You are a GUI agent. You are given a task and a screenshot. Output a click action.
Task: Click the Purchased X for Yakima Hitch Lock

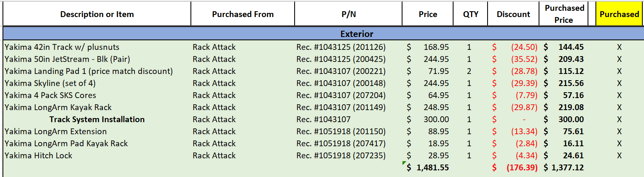point(619,156)
